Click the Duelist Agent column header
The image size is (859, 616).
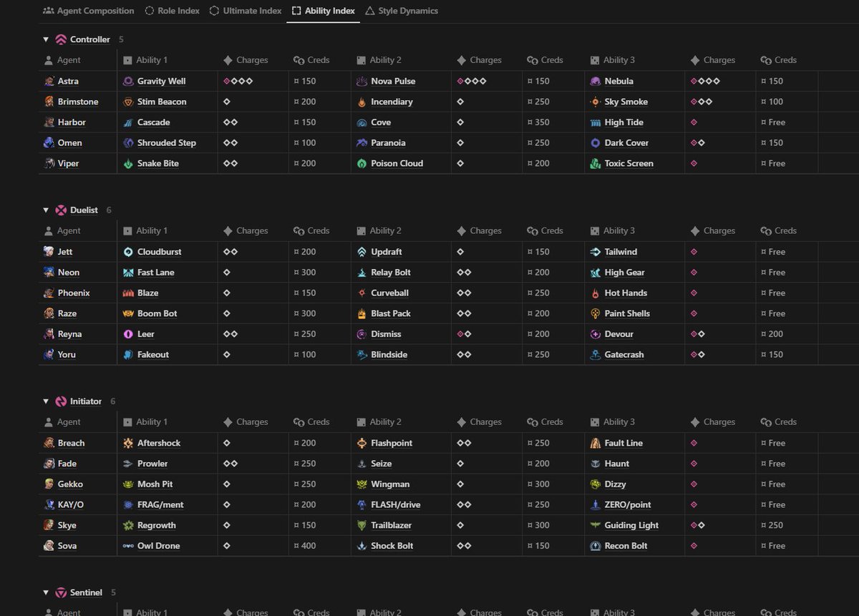(78, 231)
